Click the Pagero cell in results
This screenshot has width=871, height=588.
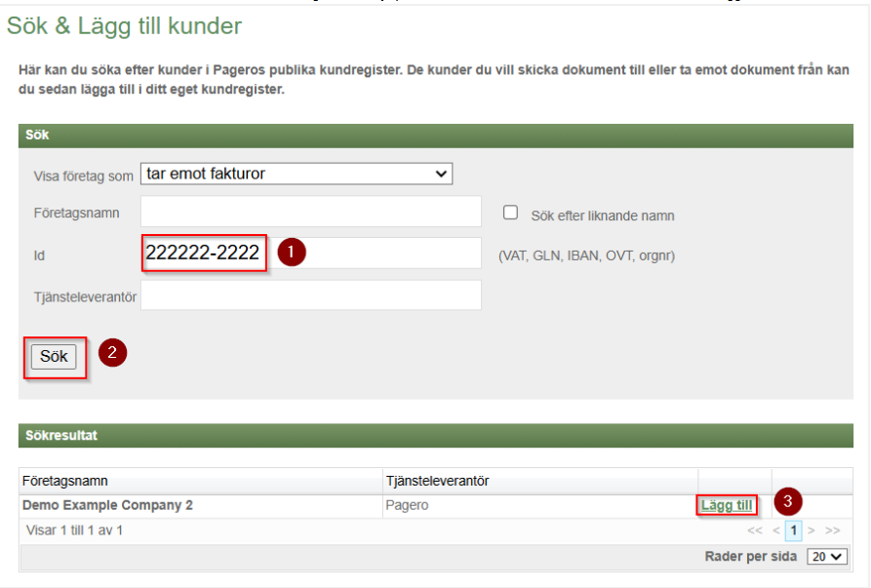[407, 505]
